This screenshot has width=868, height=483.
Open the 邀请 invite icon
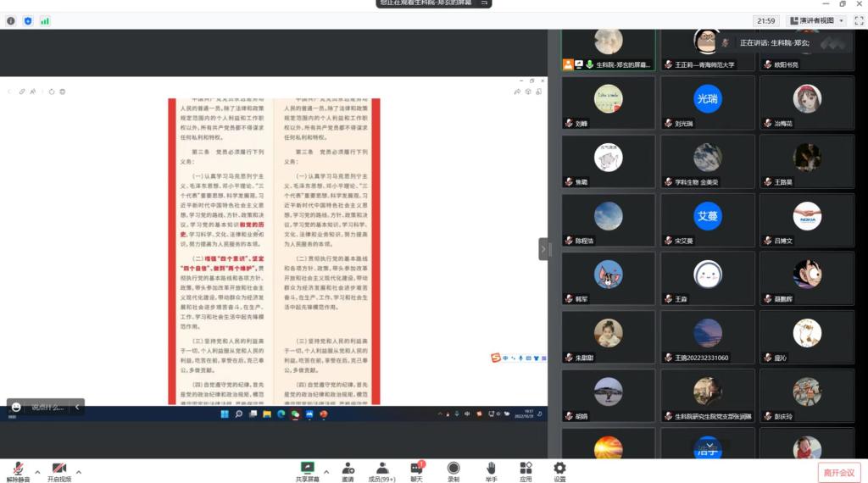pyautogui.click(x=348, y=469)
